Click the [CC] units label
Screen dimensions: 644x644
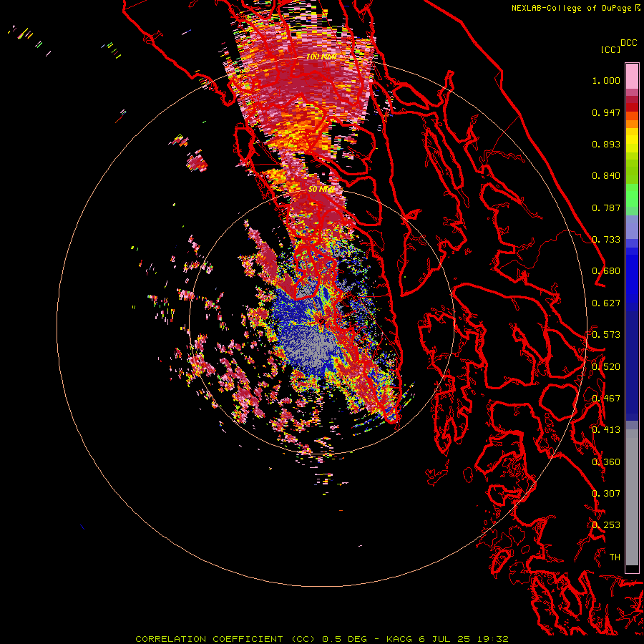pos(610,49)
